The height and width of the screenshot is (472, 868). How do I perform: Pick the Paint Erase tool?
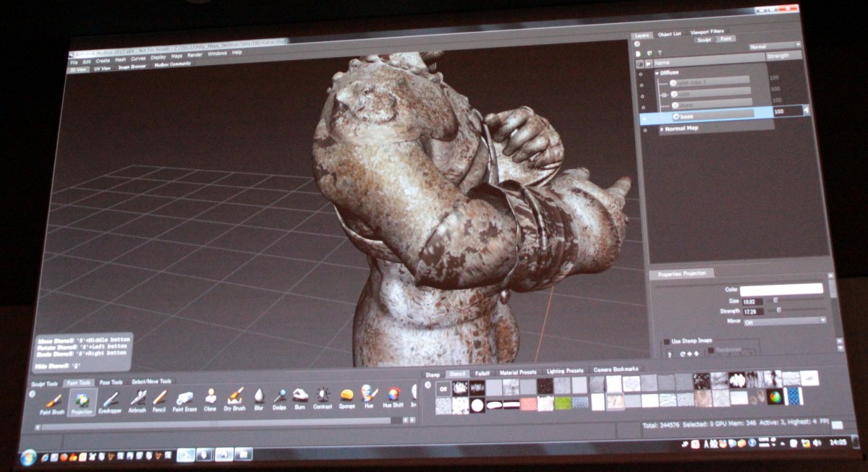click(x=184, y=398)
